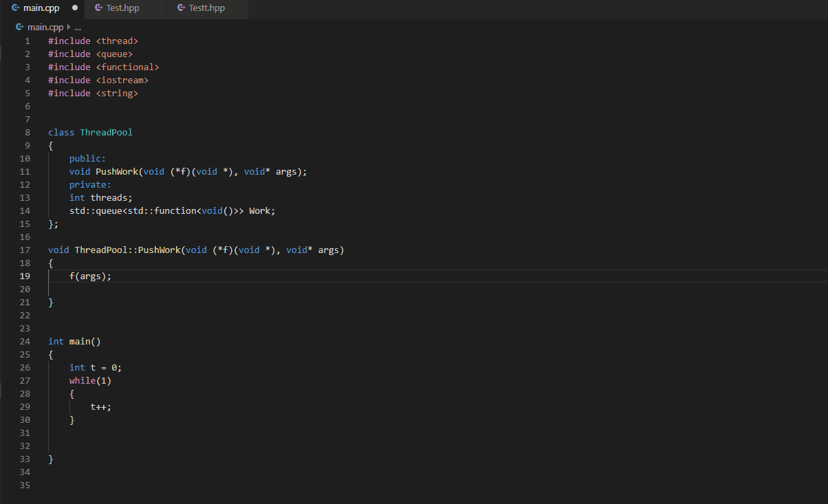
Task: Click line number 1 in the gutter
Action: point(27,41)
